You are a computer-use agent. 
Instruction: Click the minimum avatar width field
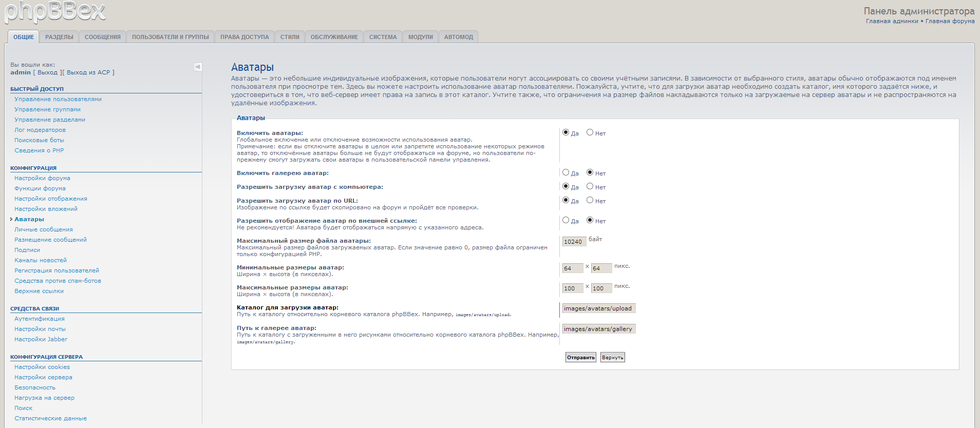(x=572, y=268)
